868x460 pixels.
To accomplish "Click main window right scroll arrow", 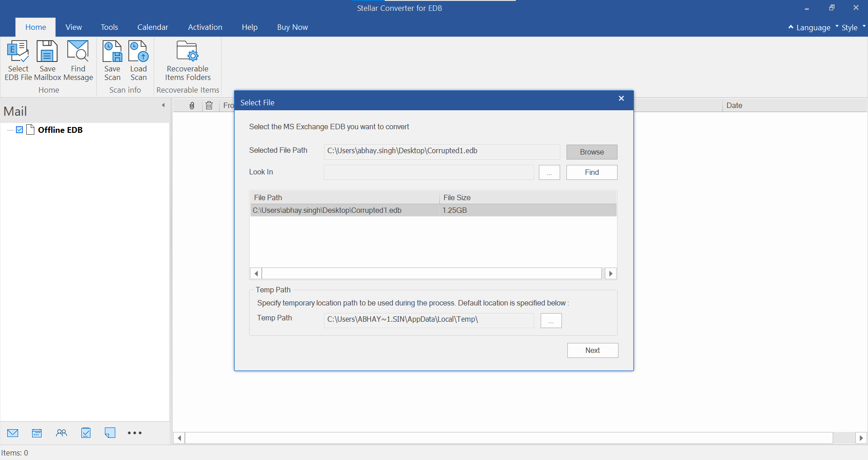I will [861, 438].
